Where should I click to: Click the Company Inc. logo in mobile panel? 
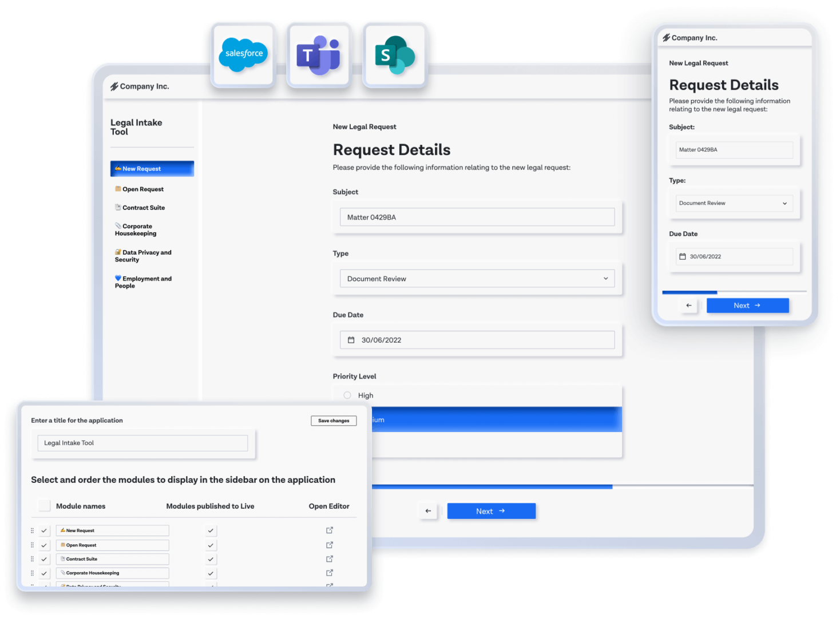690,38
